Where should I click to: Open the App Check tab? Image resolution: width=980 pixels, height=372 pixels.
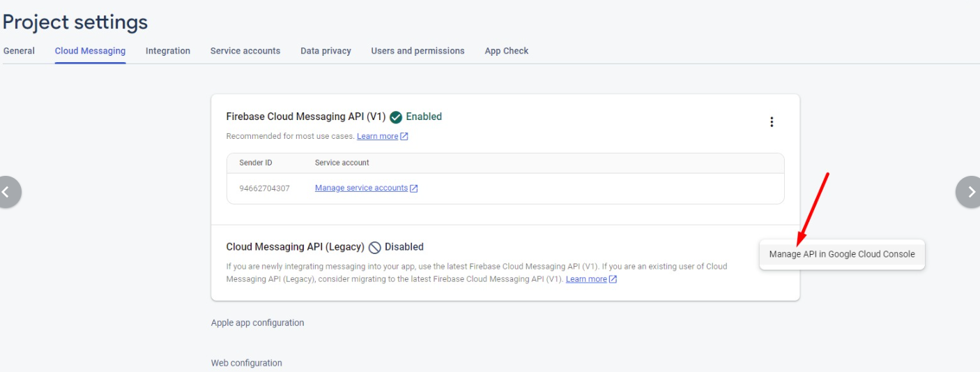pyautogui.click(x=507, y=51)
